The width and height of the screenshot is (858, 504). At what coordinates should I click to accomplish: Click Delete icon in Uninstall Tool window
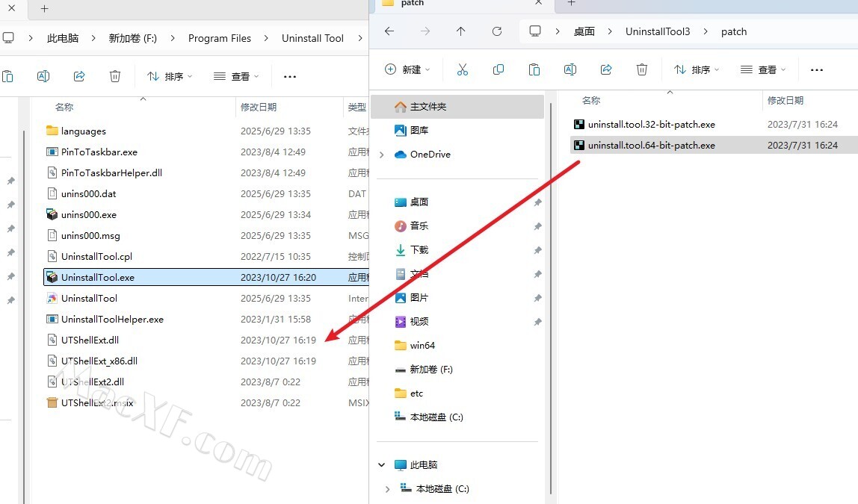point(115,76)
